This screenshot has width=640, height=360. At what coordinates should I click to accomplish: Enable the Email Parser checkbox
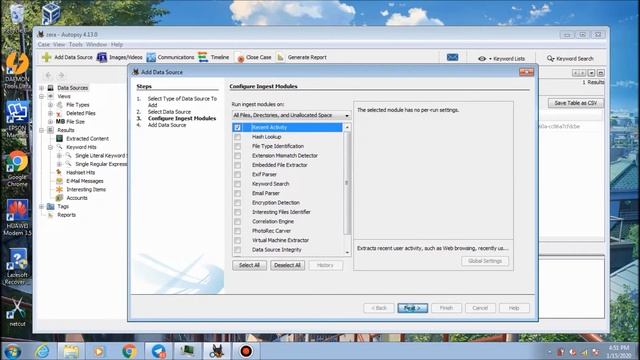pos(238,193)
